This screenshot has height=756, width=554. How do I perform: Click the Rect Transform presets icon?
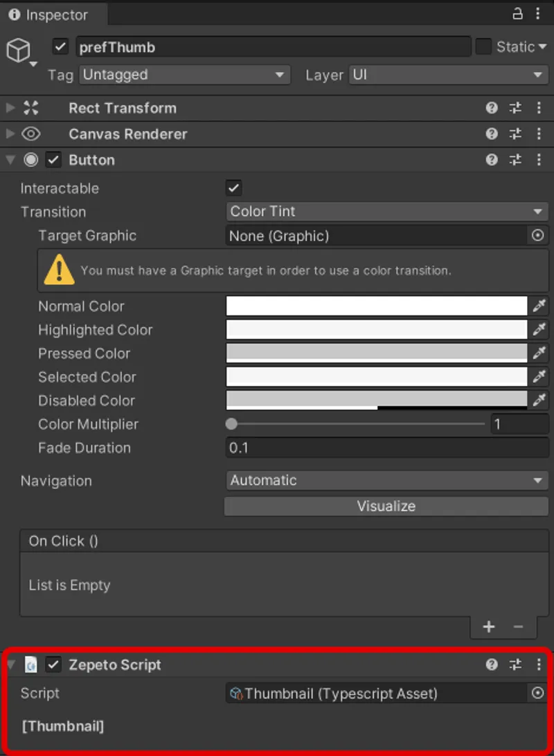[x=515, y=108]
